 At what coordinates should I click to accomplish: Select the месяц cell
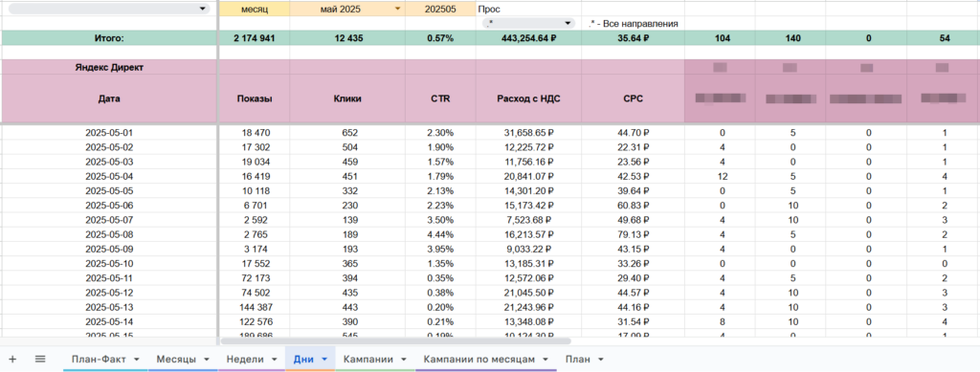point(255,10)
